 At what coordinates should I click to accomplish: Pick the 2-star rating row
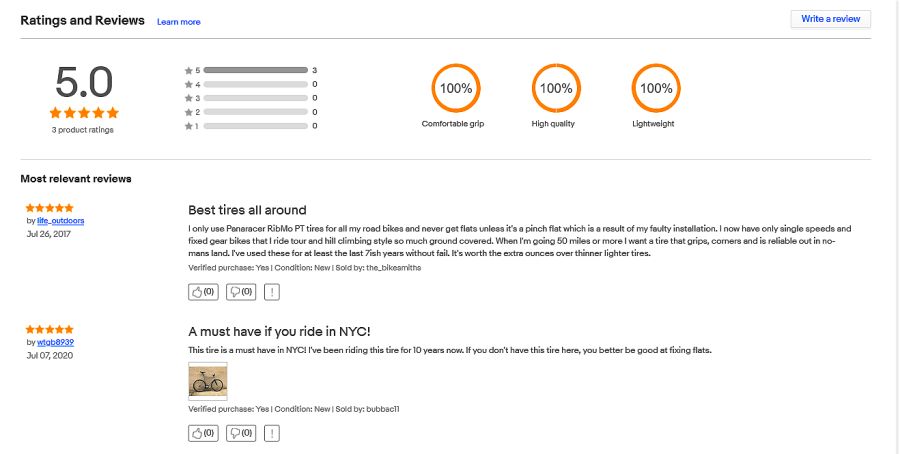click(251, 112)
